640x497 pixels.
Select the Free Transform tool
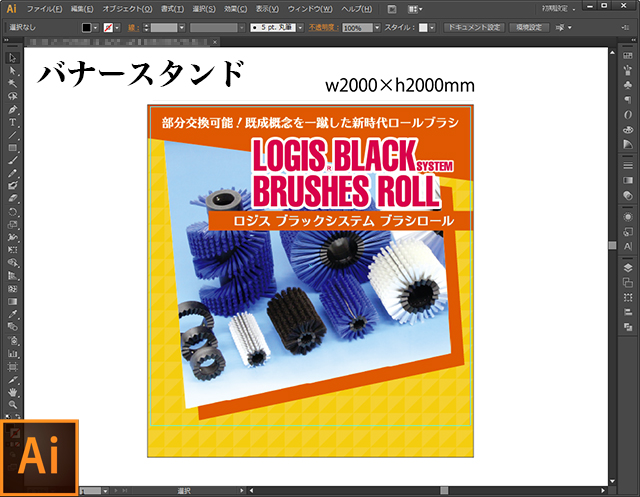pyautogui.click(x=12, y=250)
